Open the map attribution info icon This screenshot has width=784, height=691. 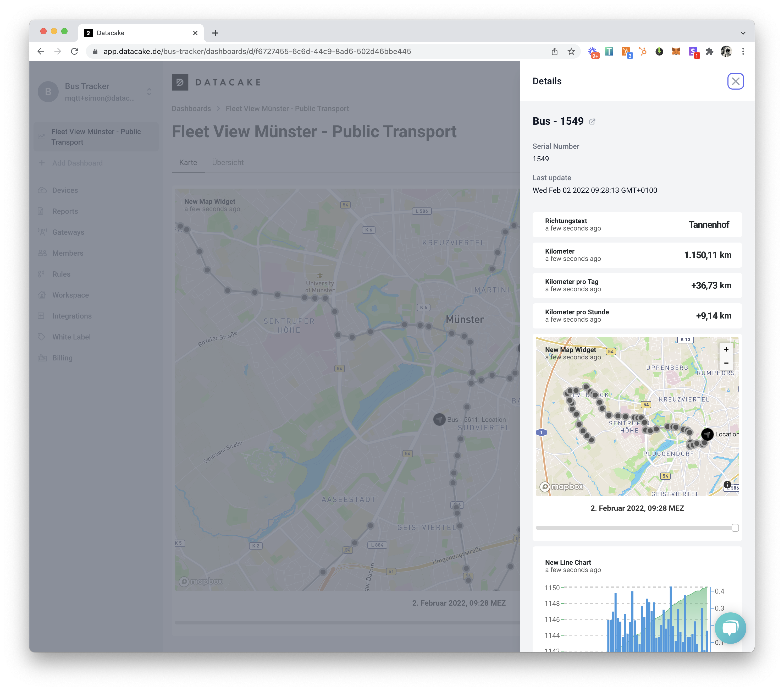point(727,484)
